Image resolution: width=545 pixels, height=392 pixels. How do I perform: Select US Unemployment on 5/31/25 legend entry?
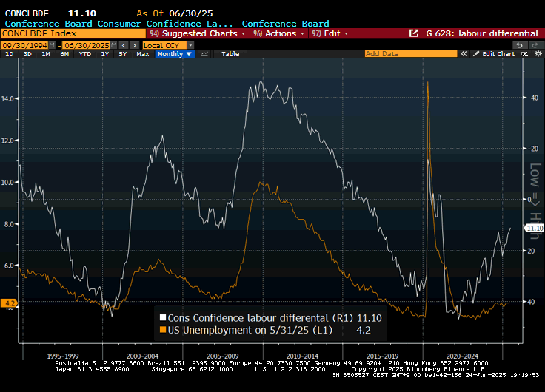pos(265,330)
